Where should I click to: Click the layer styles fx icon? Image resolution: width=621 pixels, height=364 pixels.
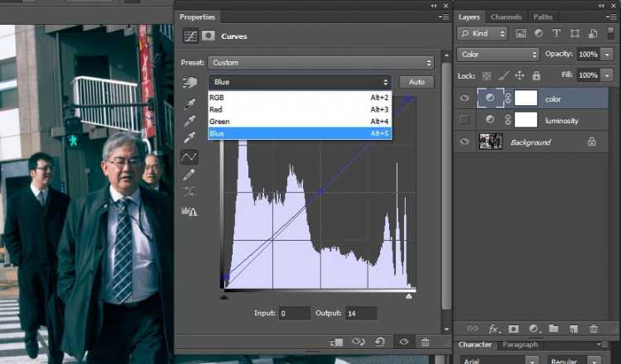pyautogui.click(x=493, y=328)
